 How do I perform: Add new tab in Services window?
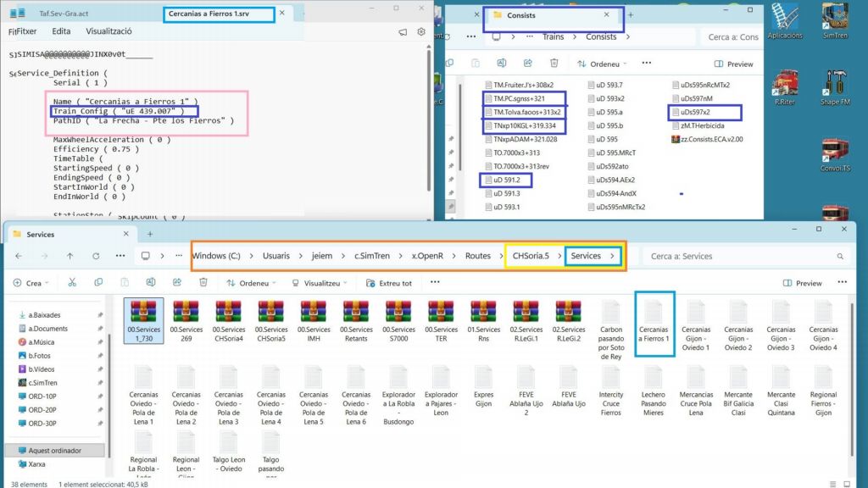(x=150, y=234)
